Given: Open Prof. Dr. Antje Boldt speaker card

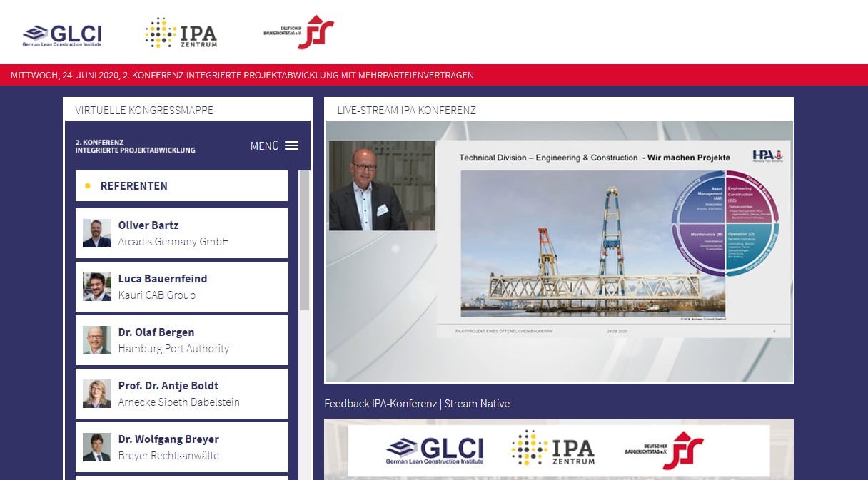Looking at the screenshot, I should pyautogui.click(x=181, y=394).
